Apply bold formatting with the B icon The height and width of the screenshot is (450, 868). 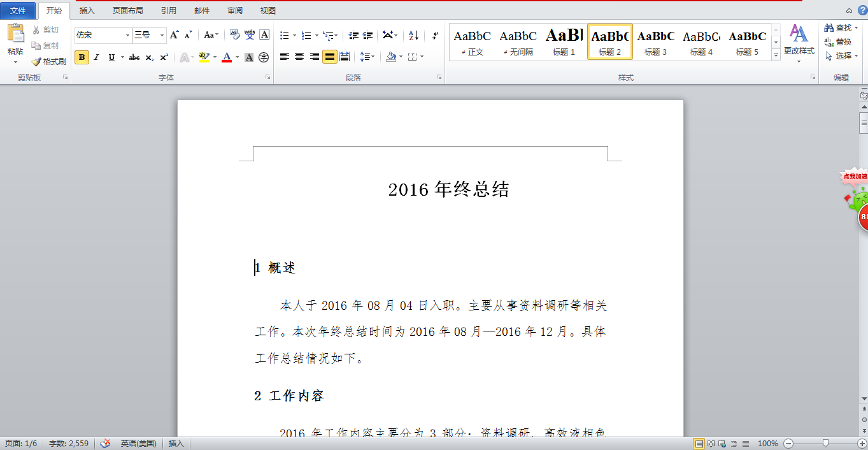point(82,57)
